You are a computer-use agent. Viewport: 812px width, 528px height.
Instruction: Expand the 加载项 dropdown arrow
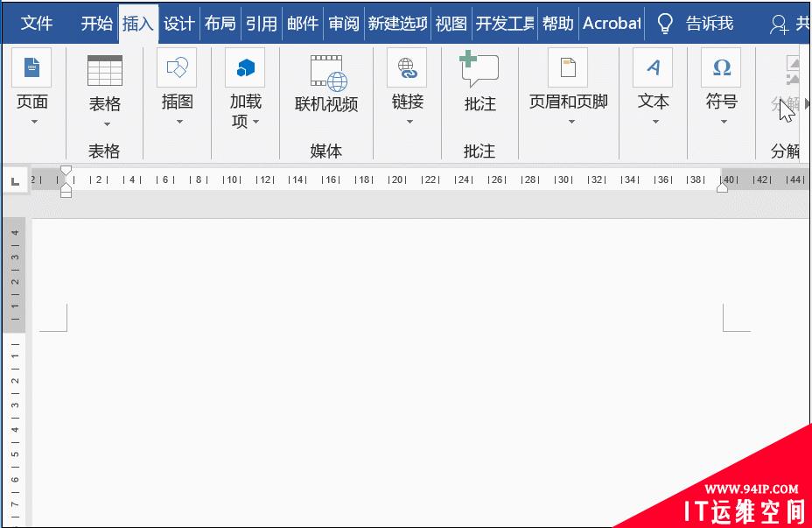click(255, 122)
